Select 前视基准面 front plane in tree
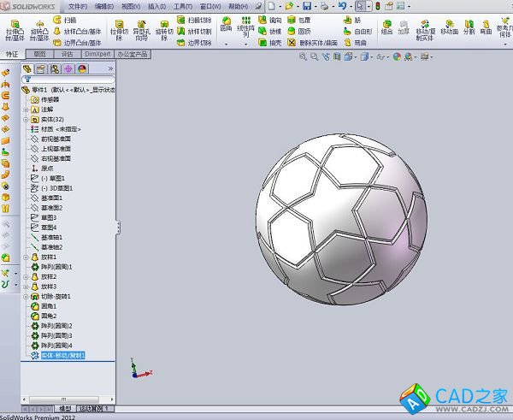The height and width of the screenshot is (420, 513). point(56,139)
